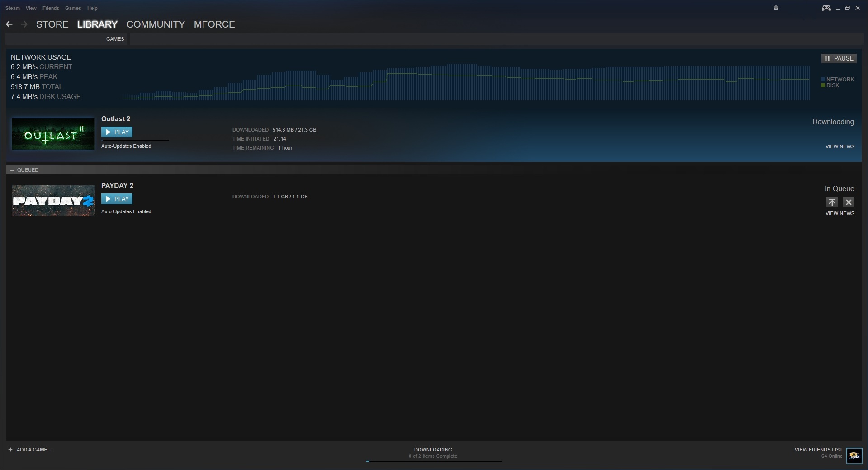Image resolution: width=868 pixels, height=470 pixels.
Task: Open the MFORCE profile tab
Action: [214, 24]
